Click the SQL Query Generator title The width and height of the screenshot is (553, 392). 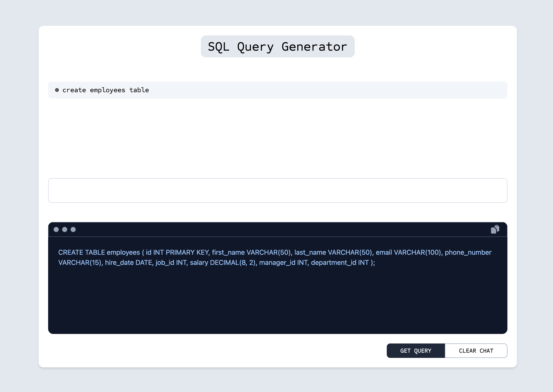coord(278,47)
